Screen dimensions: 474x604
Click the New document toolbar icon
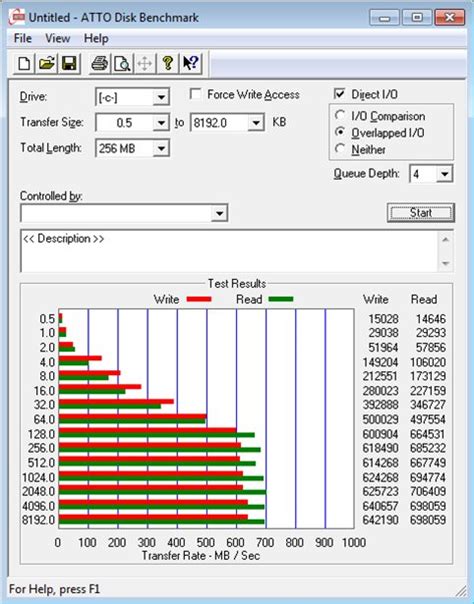(x=24, y=63)
